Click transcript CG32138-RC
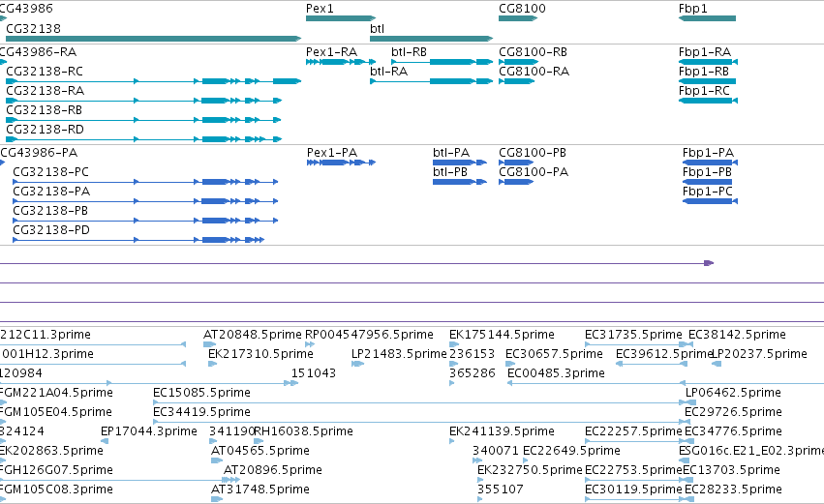824x504 pixels. tap(45, 71)
